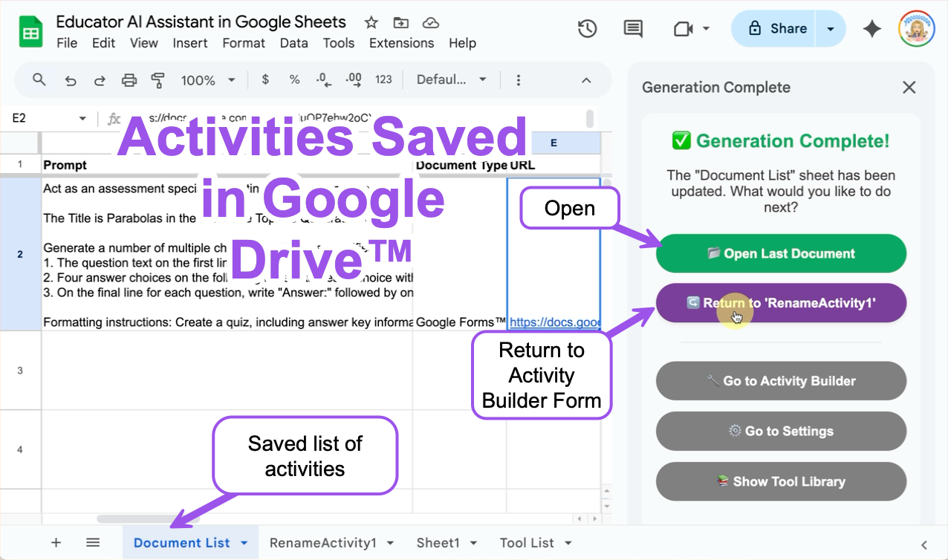The image size is (948, 560).
Task: Click Return to 'RenameActivity1' button
Action: 781,303
